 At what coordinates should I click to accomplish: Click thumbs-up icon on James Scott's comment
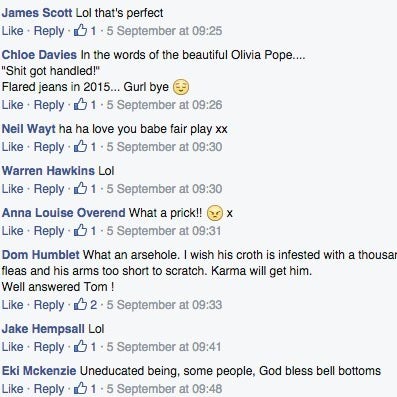tap(80, 31)
